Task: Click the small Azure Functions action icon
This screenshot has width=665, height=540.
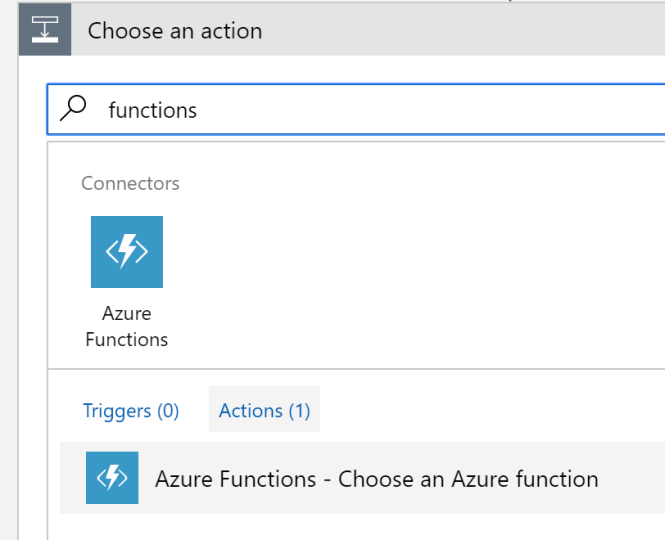Action: pos(112,478)
